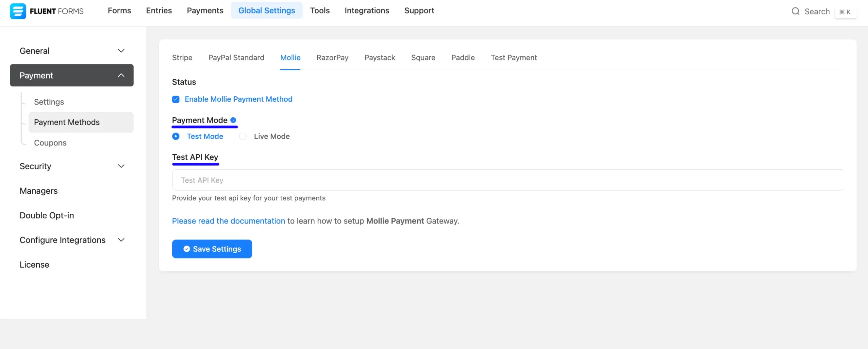The width and height of the screenshot is (868, 349).
Task: Open Coupons in the Payment submenu
Action: 50,143
